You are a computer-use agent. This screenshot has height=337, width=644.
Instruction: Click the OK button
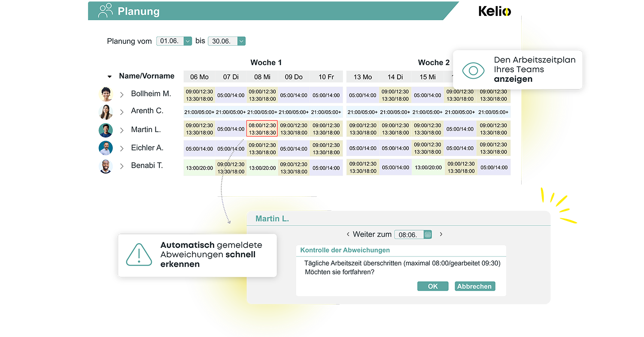pos(433,286)
